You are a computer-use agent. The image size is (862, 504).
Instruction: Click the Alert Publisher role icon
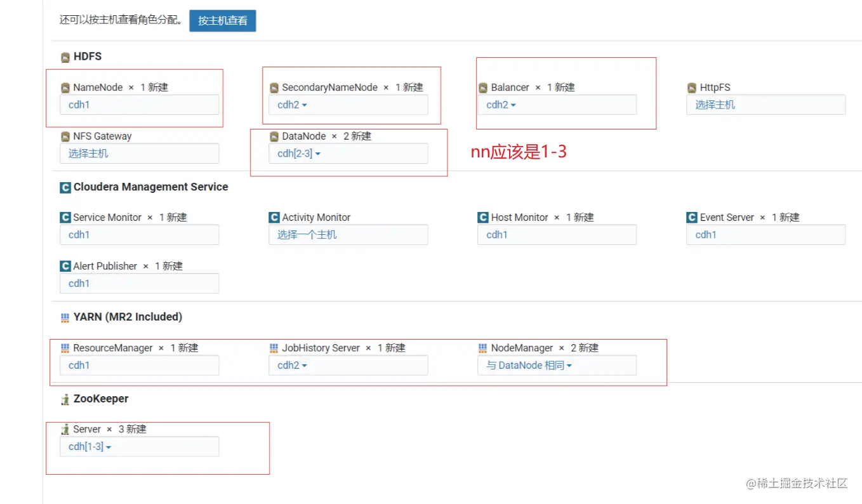point(65,267)
